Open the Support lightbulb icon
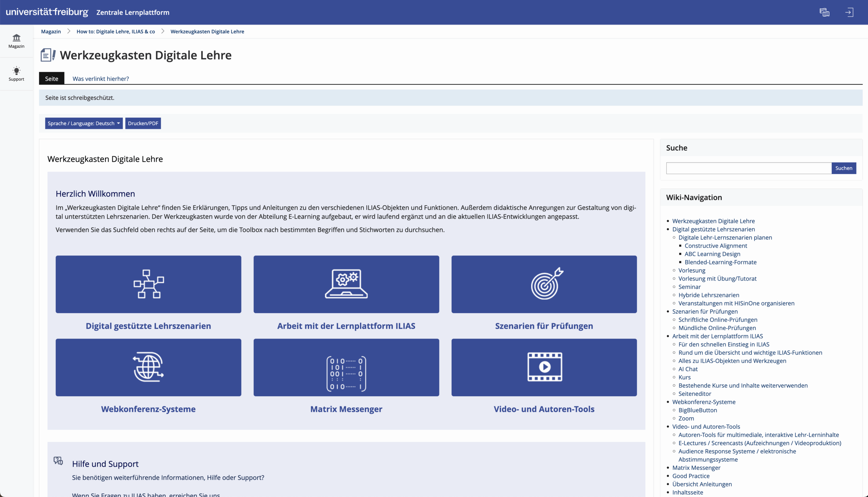The width and height of the screenshot is (868, 497). tap(16, 74)
